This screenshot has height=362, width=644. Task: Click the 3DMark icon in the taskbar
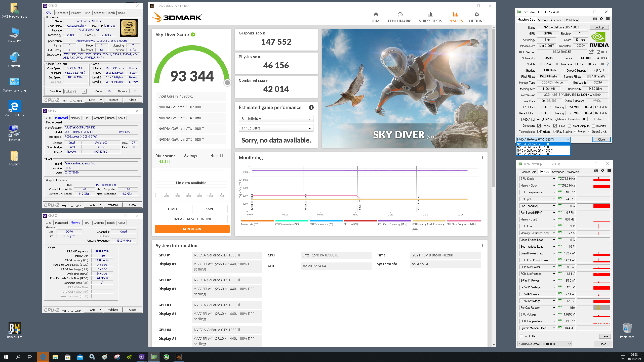click(179, 357)
